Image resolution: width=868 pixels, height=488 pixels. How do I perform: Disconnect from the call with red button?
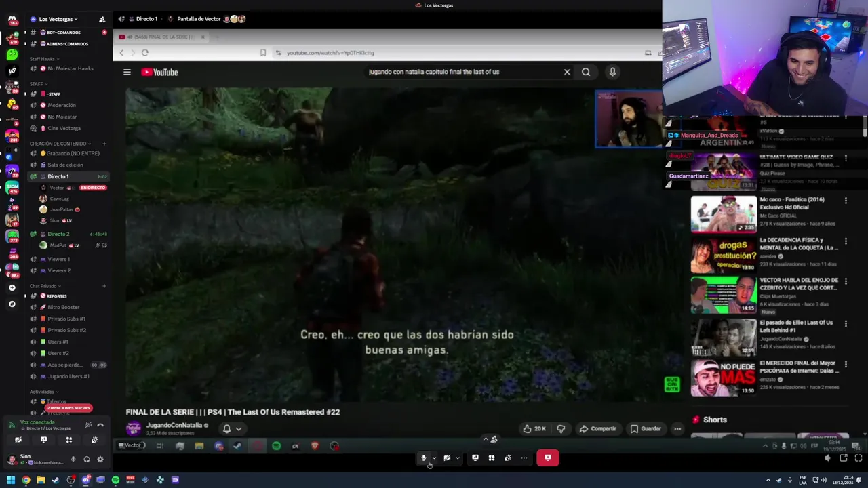548,458
